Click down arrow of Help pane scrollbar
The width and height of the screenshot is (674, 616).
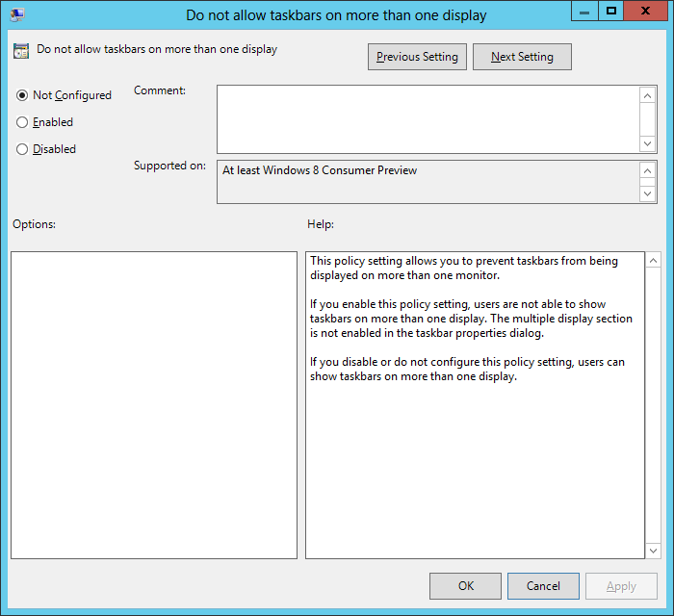tap(654, 550)
